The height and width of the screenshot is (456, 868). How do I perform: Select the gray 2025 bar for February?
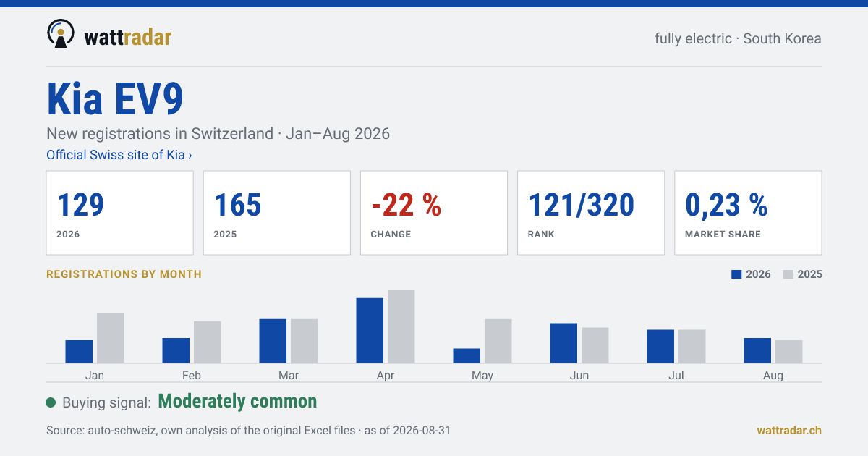(x=208, y=342)
